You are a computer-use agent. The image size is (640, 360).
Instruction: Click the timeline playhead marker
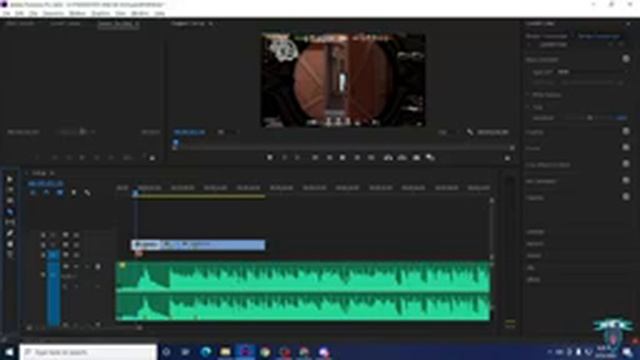coord(135,193)
